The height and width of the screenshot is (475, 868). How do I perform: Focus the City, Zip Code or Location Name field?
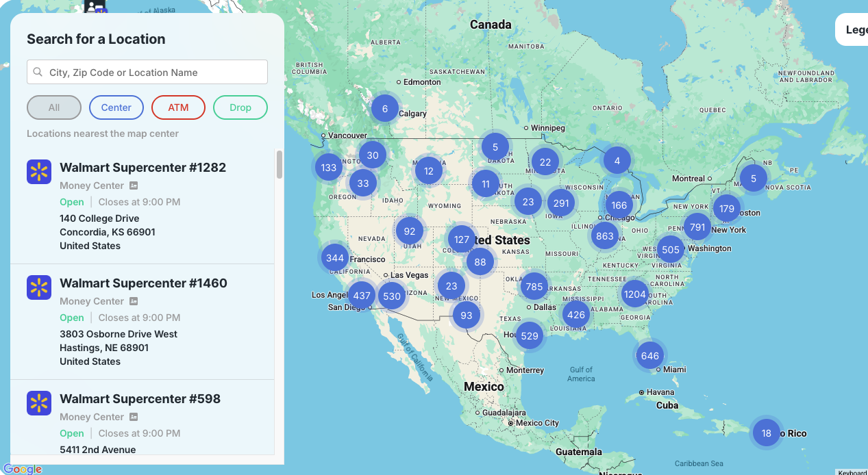point(147,72)
